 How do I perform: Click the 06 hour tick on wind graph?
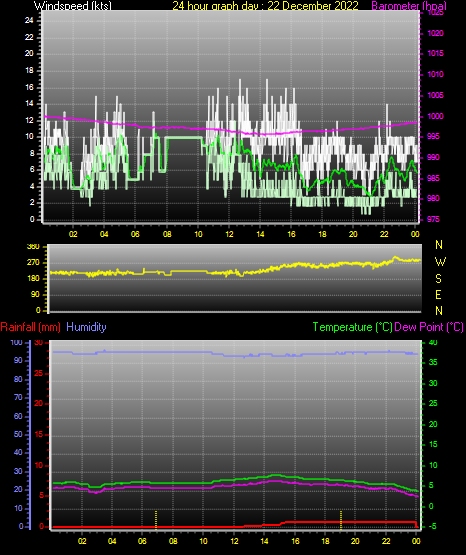(135, 234)
